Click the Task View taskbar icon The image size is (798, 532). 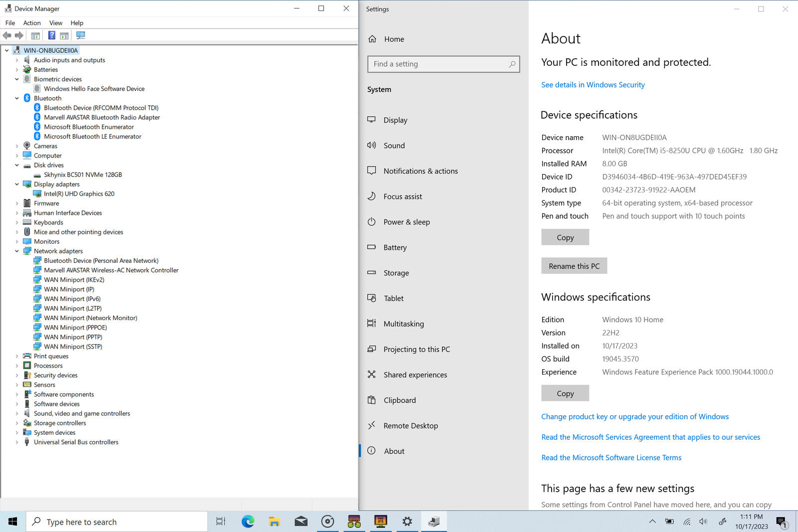220,522
